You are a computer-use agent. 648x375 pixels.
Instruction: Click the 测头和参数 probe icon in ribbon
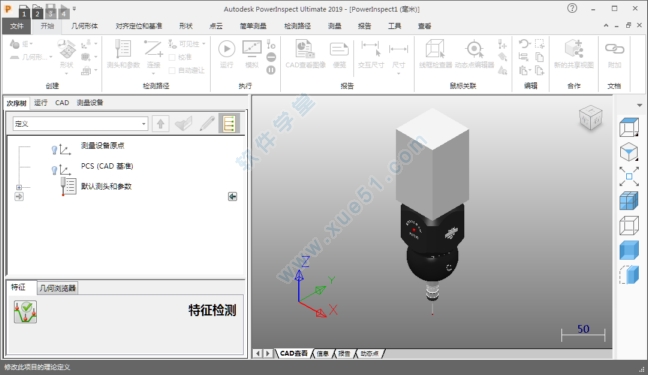pyautogui.click(x=122, y=49)
